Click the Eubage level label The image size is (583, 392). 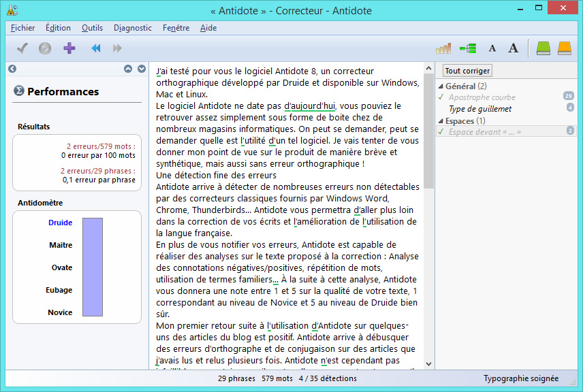pyautogui.click(x=59, y=290)
